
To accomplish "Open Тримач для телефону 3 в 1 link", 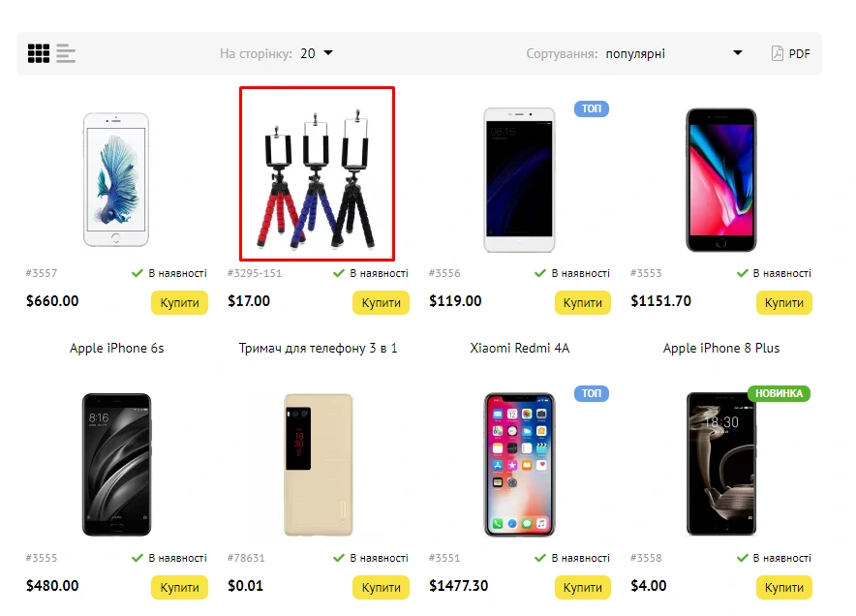I will (318, 348).
